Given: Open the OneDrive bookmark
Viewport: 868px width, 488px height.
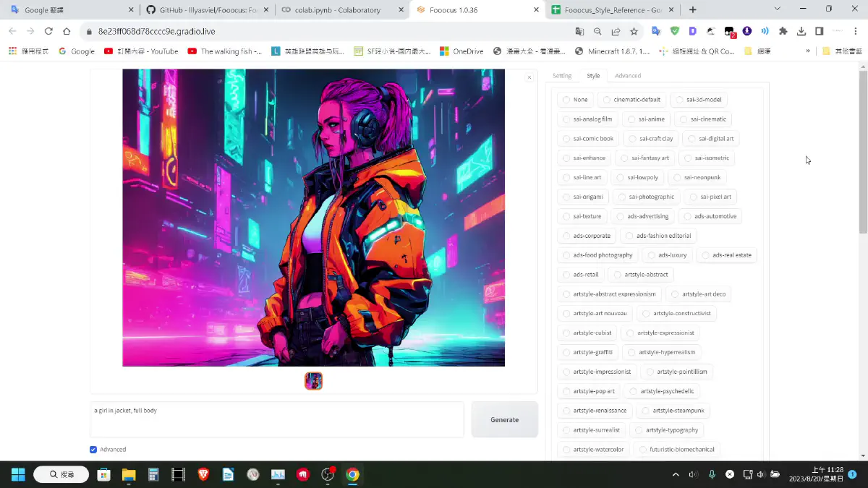Looking at the screenshot, I should pos(461,51).
